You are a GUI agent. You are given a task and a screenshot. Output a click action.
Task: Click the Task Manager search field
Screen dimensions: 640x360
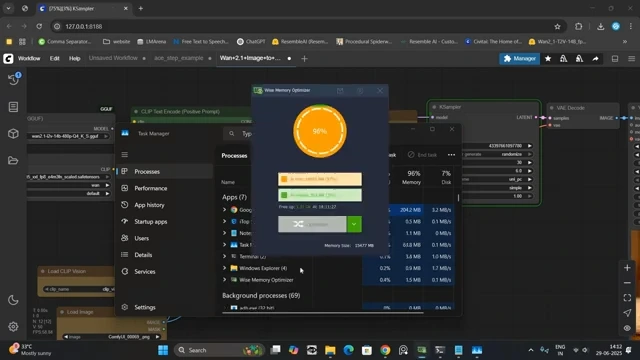pyautogui.click(x=241, y=133)
